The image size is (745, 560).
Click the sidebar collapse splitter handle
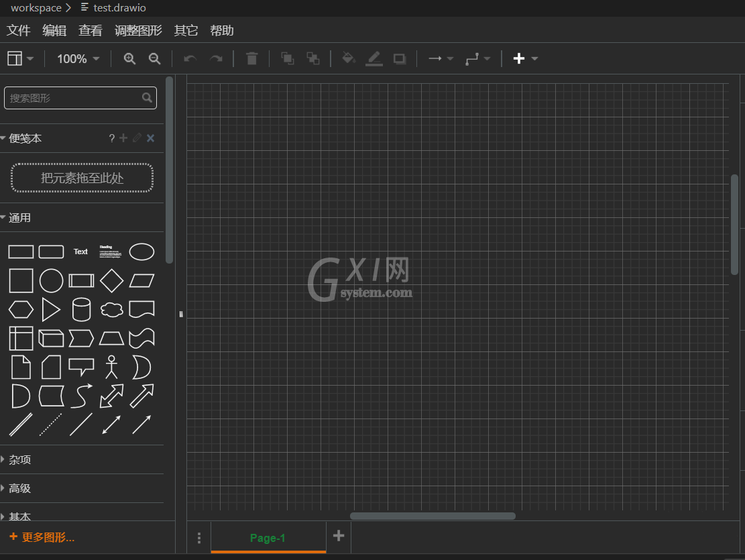click(181, 315)
